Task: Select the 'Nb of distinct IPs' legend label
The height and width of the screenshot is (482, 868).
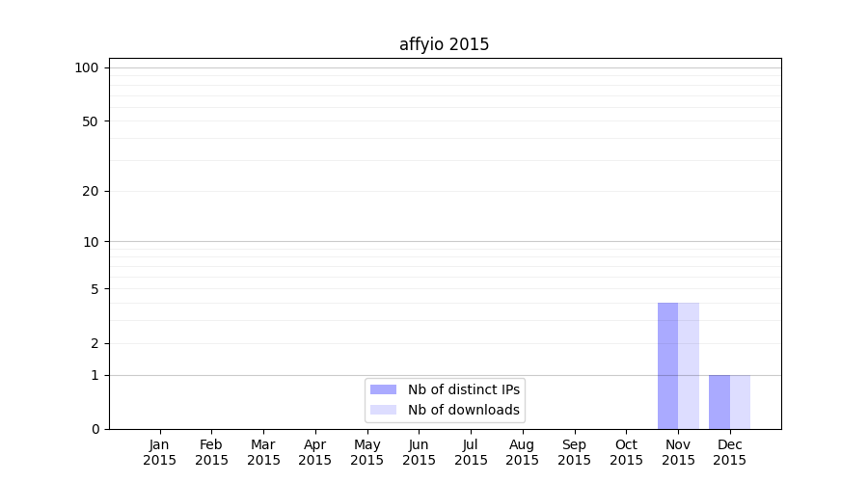Action: (x=464, y=389)
